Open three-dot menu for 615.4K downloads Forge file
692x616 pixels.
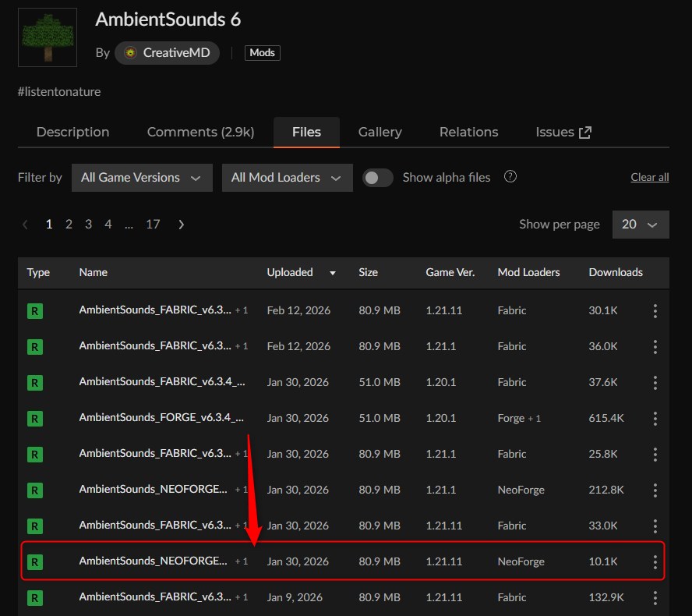click(x=655, y=418)
